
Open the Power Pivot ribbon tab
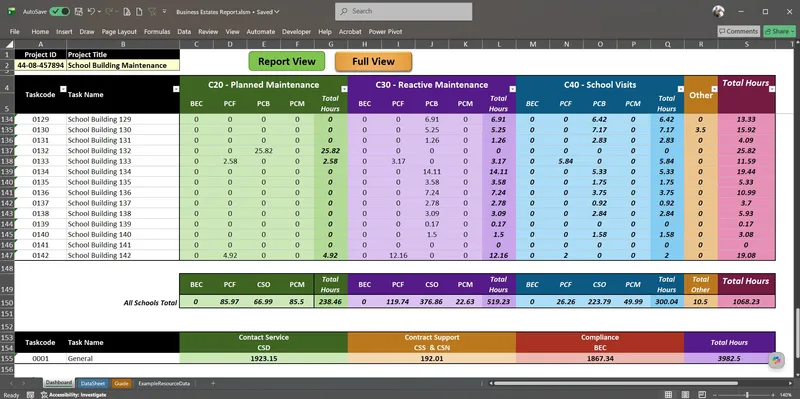[x=385, y=32]
